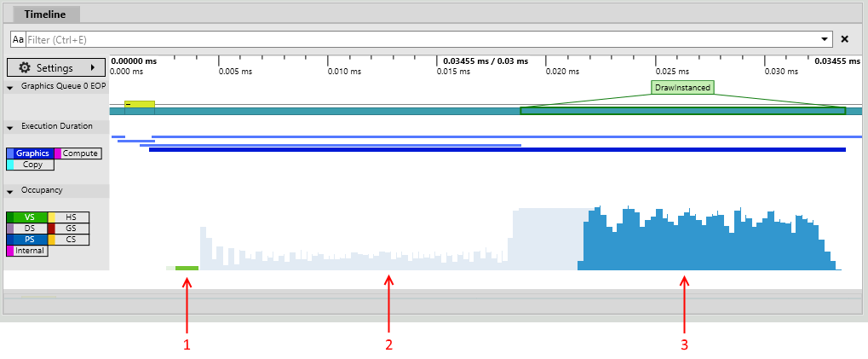Toggle PS occupancy legend entry
The height and width of the screenshot is (359, 868).
tap(27, 240)
